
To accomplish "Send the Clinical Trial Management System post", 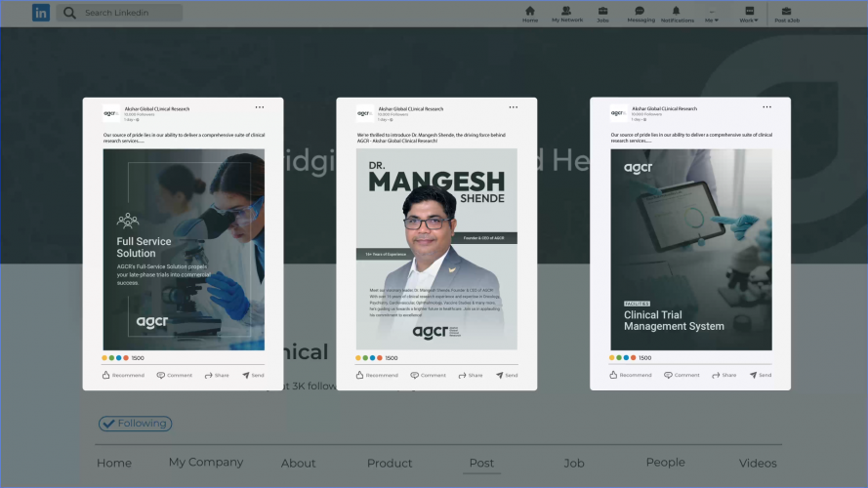I will [760, 375].
